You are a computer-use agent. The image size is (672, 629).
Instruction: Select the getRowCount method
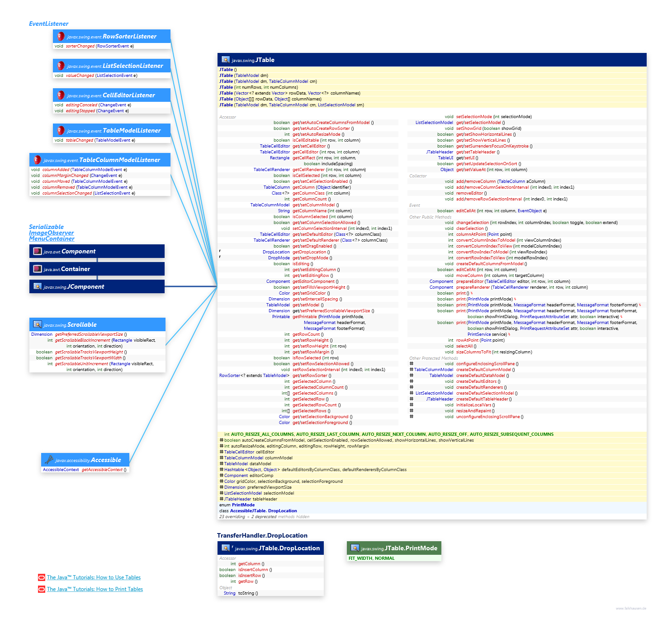tap(306, 334)
